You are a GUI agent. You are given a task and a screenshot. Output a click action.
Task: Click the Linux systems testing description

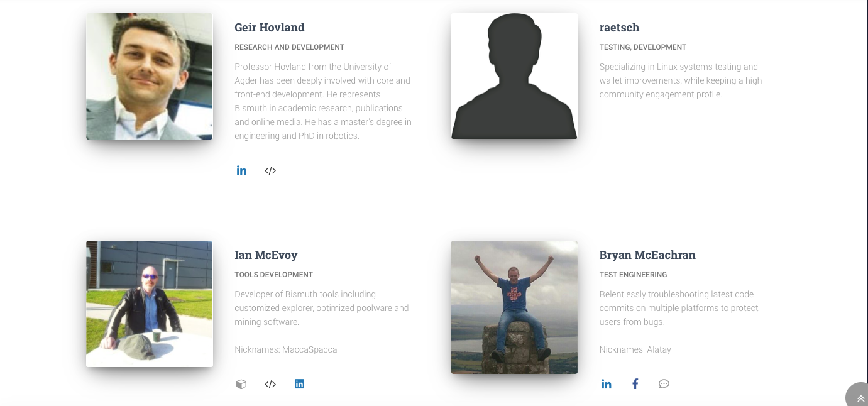point(681,80)
